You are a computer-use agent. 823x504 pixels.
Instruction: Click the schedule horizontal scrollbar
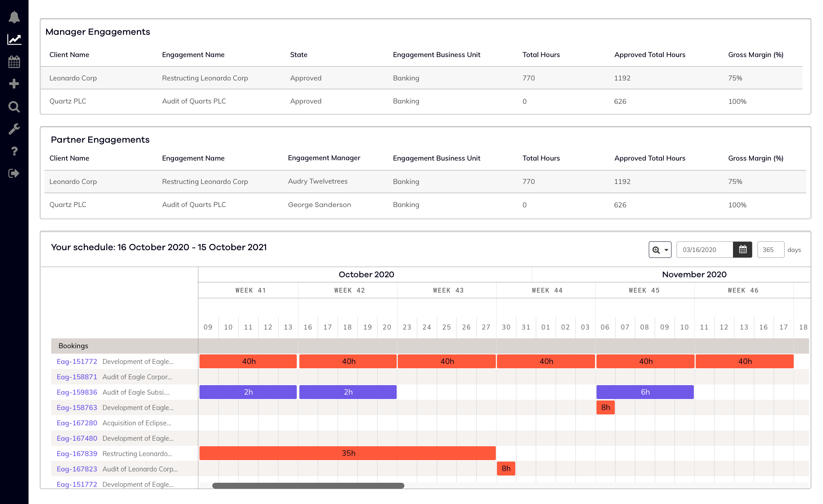[x=308, y=486]
